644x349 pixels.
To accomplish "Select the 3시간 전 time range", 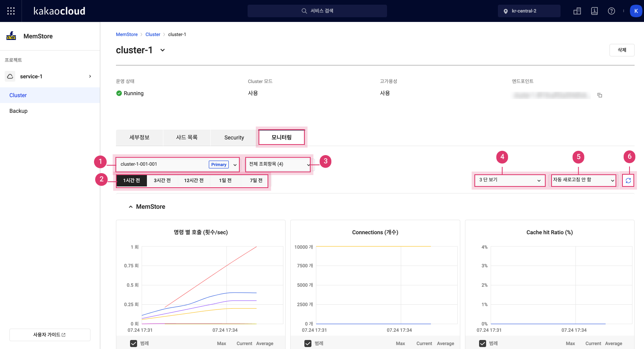I will click(162, 181).
